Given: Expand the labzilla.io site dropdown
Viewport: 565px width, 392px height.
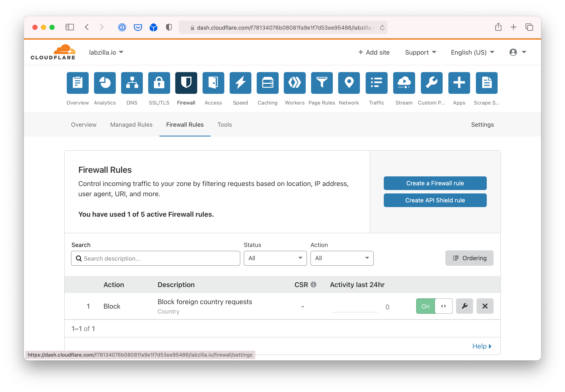Looking at the screenshot, I should 106,52.
